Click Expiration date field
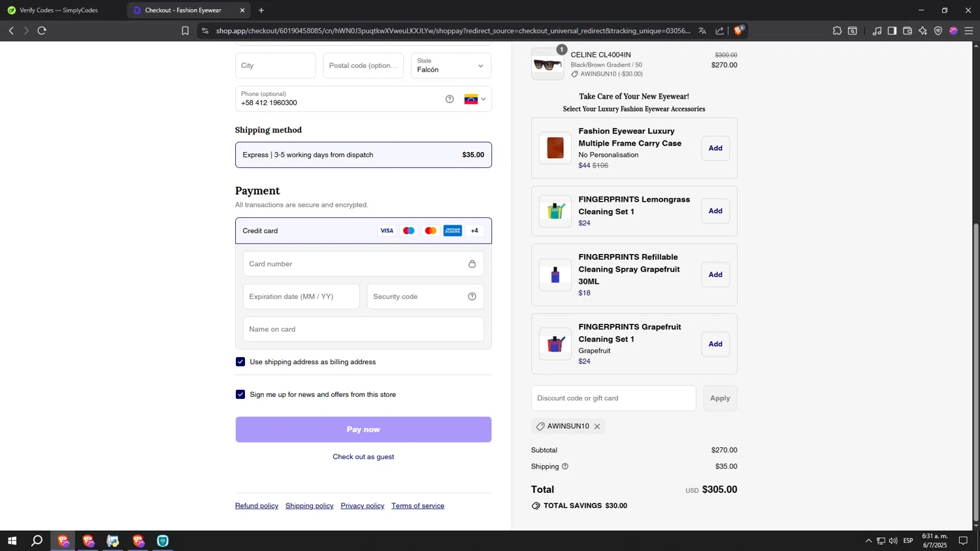Image resolution: width=980 pixels, height=551 pixels. click(x=301, y=296)
